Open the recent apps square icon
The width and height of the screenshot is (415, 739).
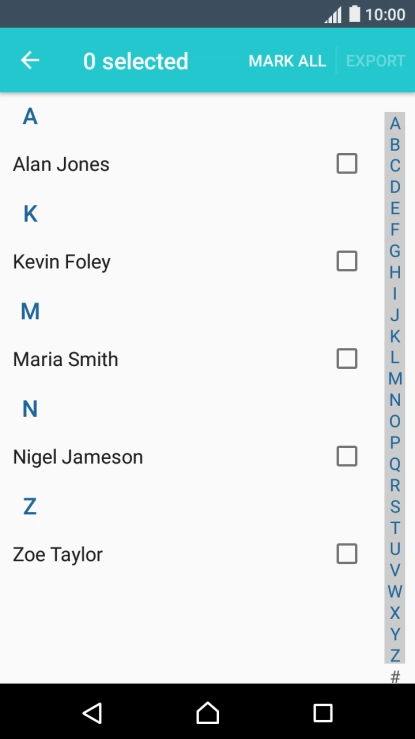[x=323, y=713]
